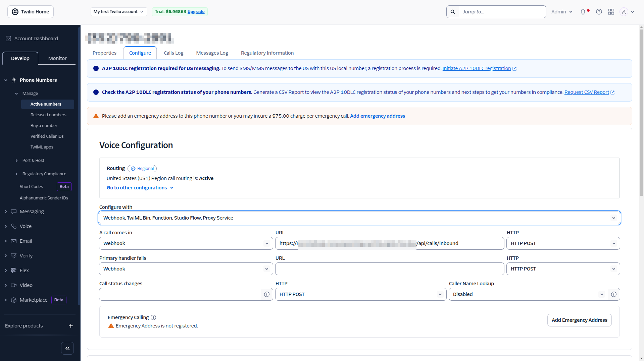The width and height of the screenshot is (644, 361).
Task: Switch to the Messages Log tab
Action: pyautogui.click(x=212, y=53)
